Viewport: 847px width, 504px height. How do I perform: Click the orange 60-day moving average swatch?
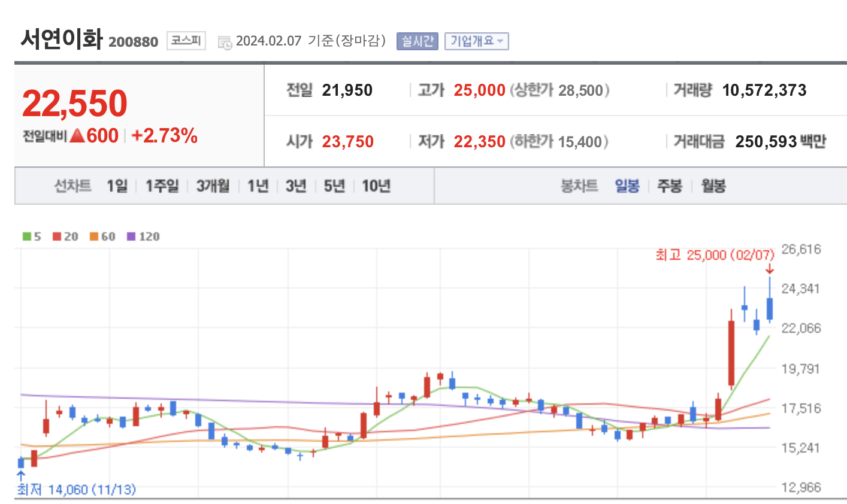(94, 236)
